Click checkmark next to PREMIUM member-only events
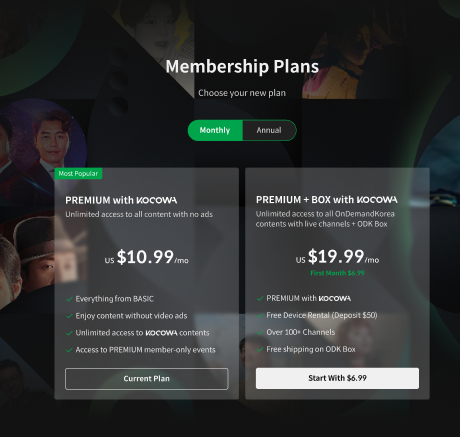This screenshot has height=437, width=460. point(69,350)
